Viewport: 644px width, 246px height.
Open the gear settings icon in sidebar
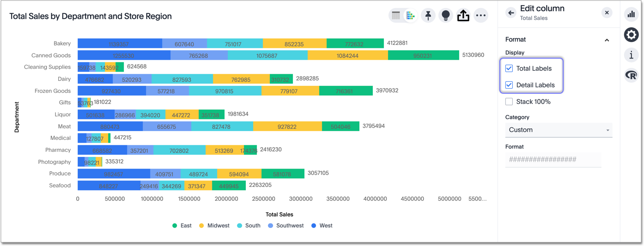tap(631, 35)
